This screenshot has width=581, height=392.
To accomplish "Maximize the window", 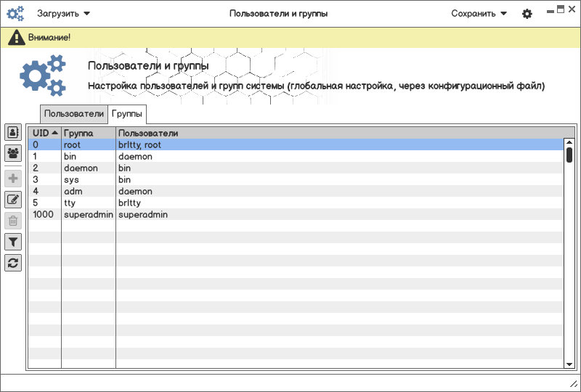I will [561, 9].
